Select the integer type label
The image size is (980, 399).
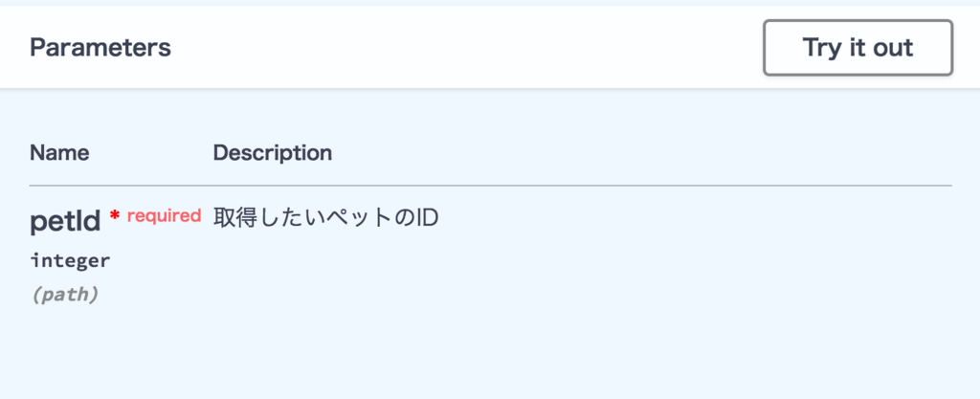[x=70, y=259]
